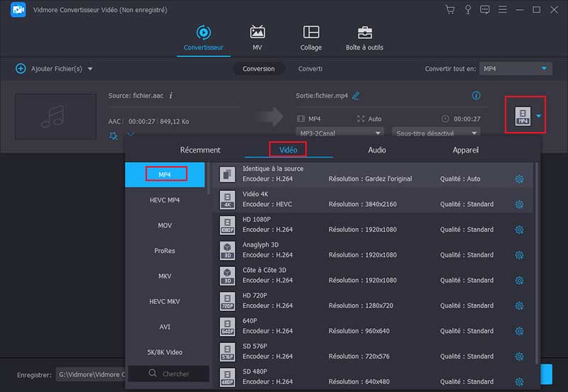Screen dimensions: 568x392
Task: Open settings gear for HD 720P
Action: [519, 306]
